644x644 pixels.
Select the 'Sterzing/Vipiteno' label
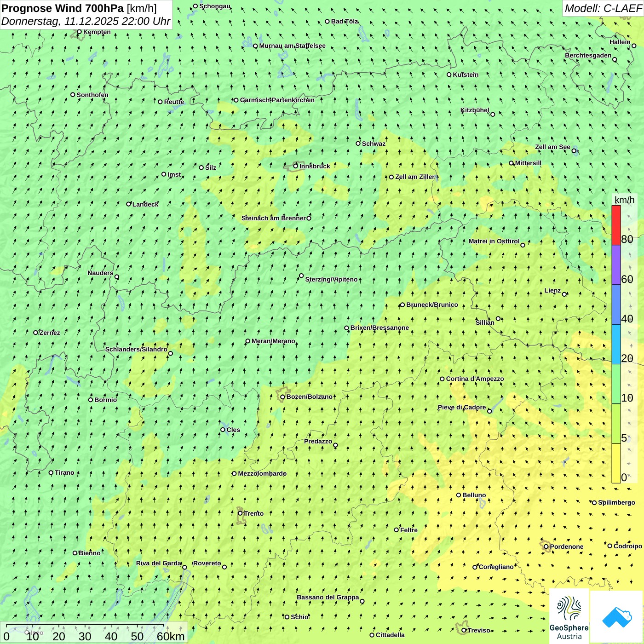coord(331,279)
